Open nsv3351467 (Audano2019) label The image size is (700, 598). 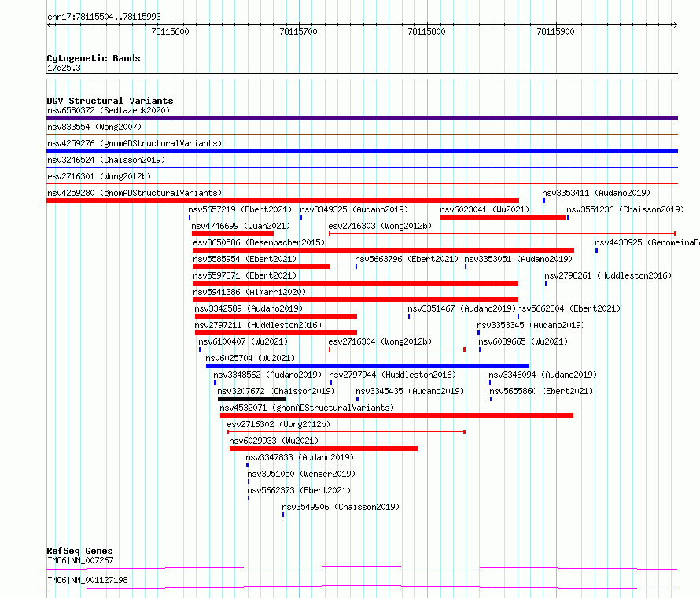tap(462, 308)
